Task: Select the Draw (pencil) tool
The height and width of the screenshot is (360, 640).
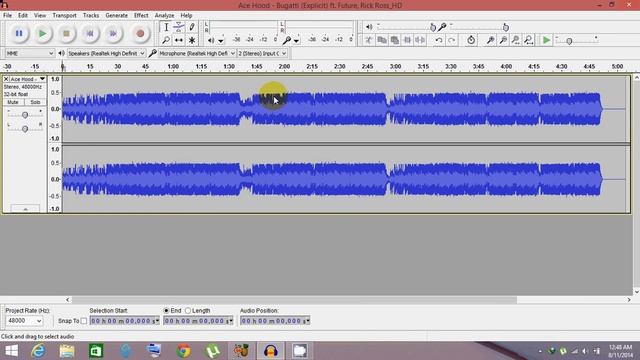Action: tap(192, 27)
